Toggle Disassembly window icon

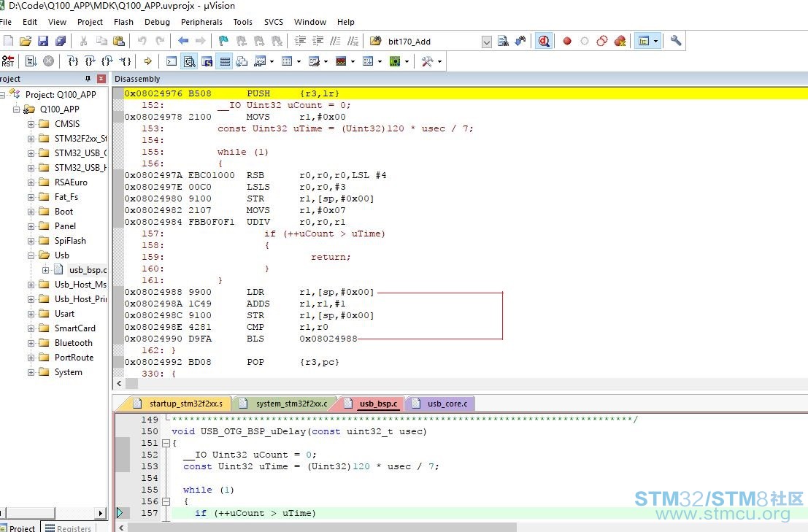190,61
